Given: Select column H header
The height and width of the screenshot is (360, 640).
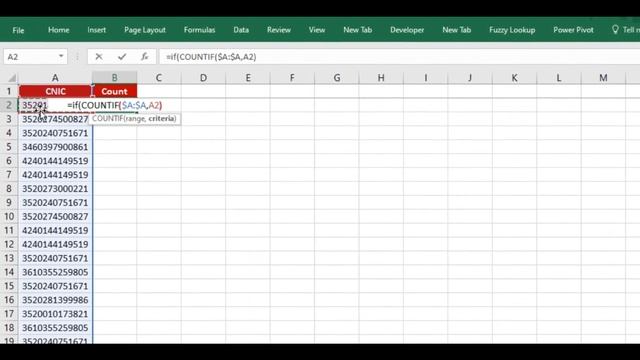Looking at the screenshot, I should tap(381, 78).
